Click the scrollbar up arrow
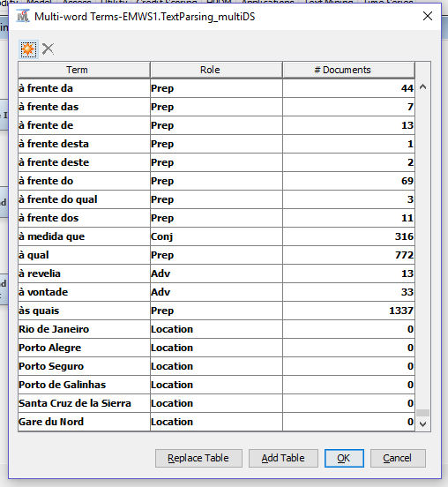The height and width of the screenshot is (487, 448). point(422,87)
